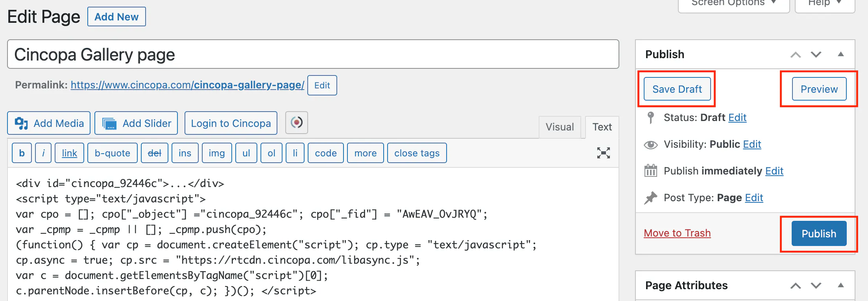Edit the Publish immediately schedule link
868x301 pixels.
click(x=774, y=171)
